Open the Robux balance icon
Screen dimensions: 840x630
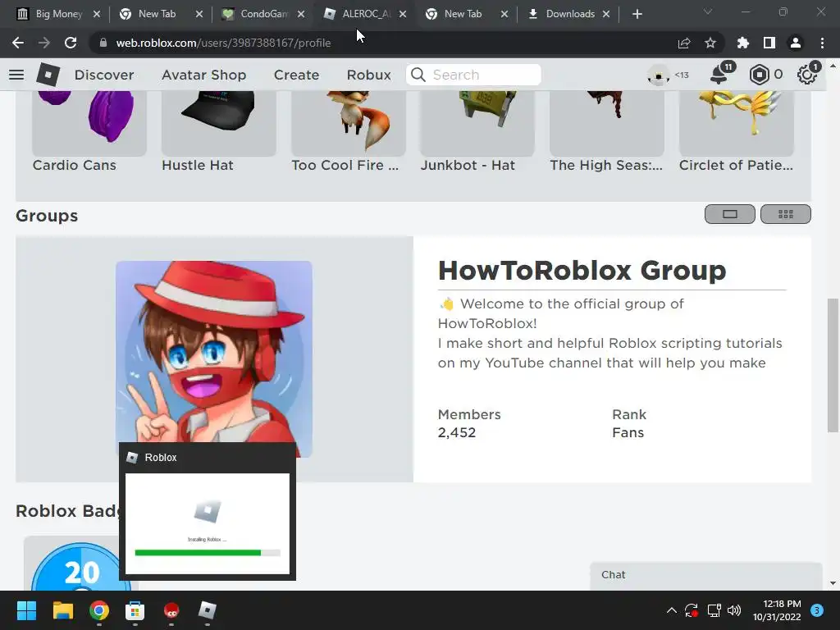pyautogui.click(x=759, y=75)
